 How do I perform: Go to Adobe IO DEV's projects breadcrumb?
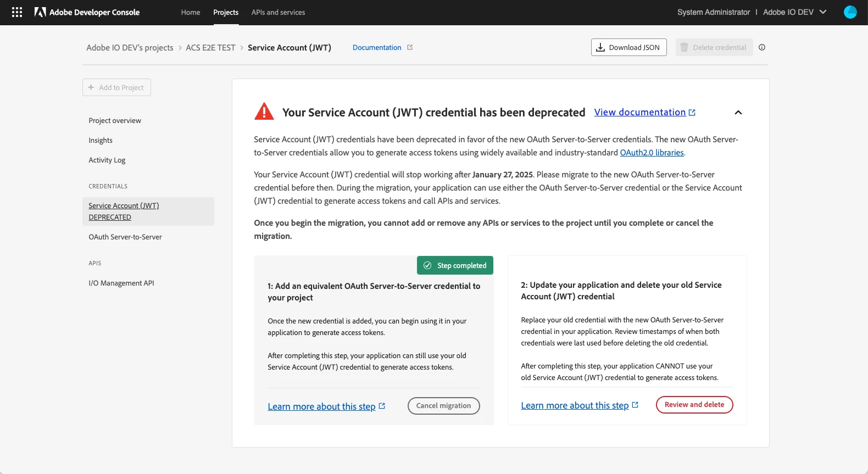[130, 48]
